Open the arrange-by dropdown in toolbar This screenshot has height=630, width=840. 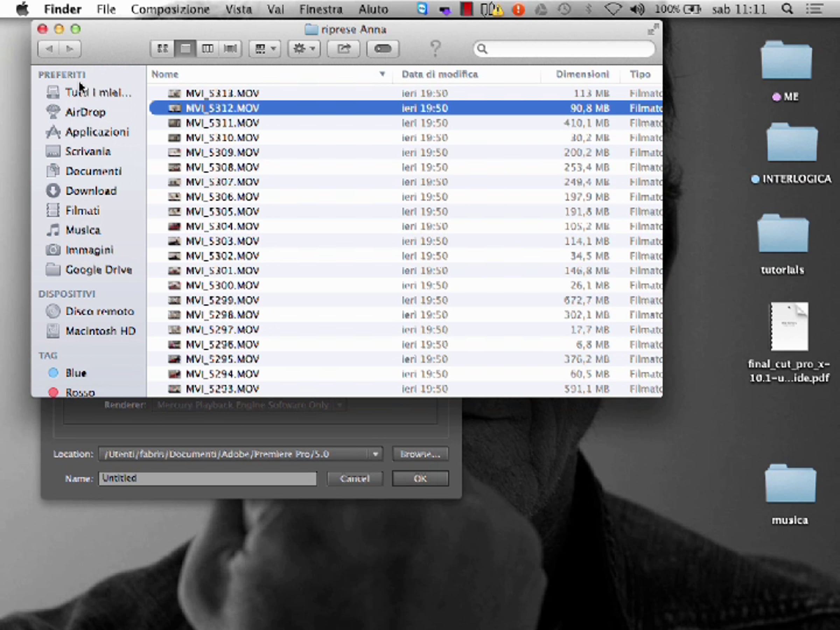pos(265,49)
